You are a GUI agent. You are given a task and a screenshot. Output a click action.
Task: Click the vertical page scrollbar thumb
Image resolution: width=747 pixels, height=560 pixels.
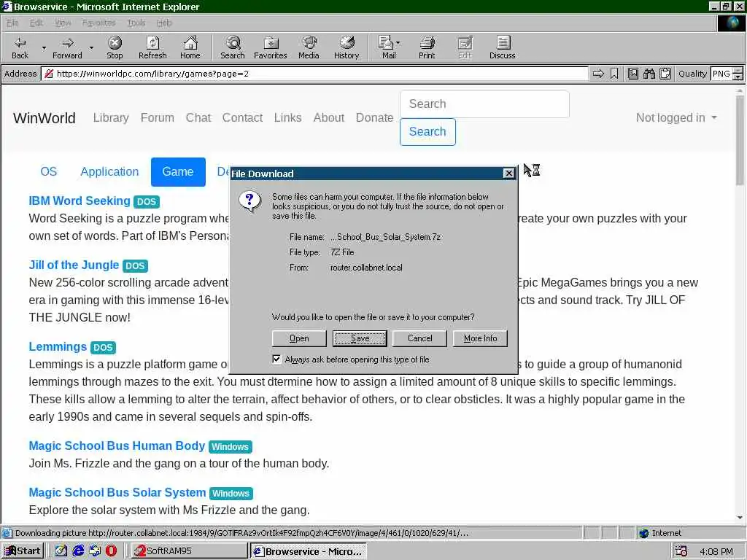740,140
